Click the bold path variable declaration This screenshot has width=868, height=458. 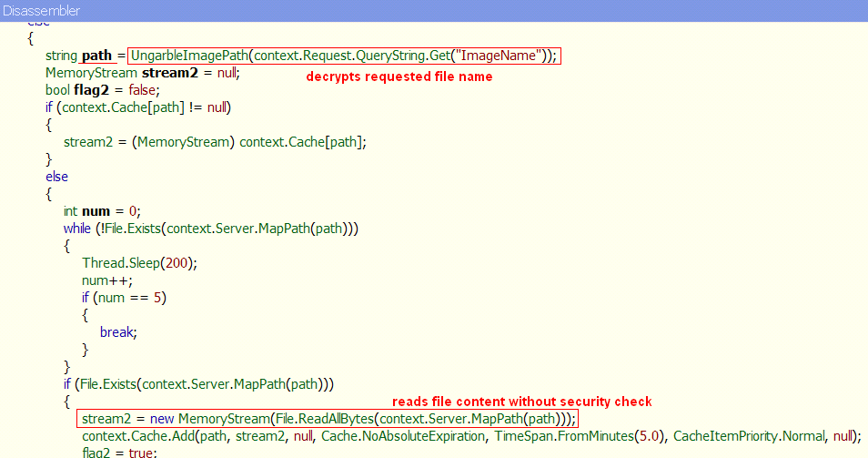(96, 56)
